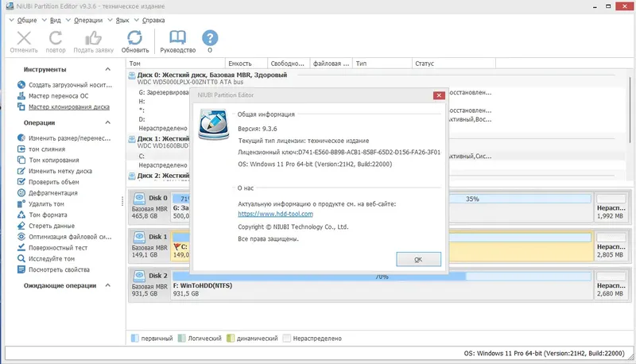Click the динамический legend color swatch
Image resolution: width=636 pixels, height=364 pixels.
pos(231,338)
